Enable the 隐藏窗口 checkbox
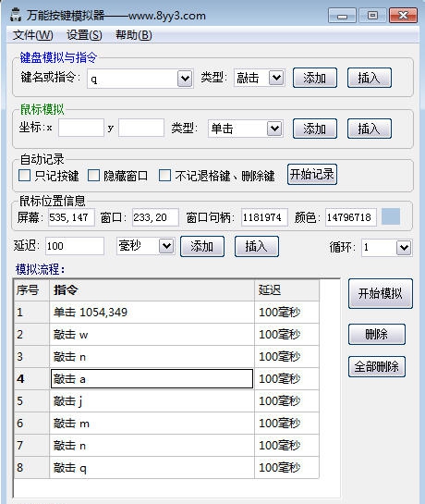The image size is (425, 504). click(94, 176)
